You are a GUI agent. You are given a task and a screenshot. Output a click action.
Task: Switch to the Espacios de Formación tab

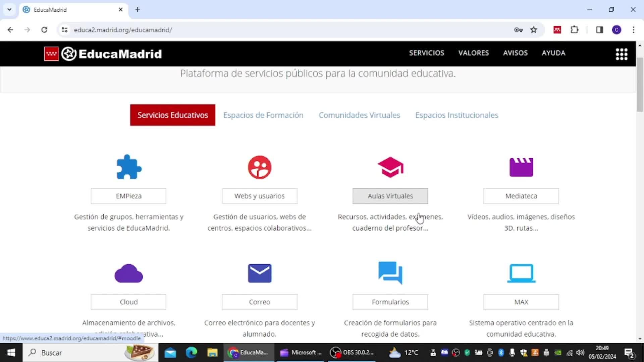pyautogui.click(x=263, y=115)
